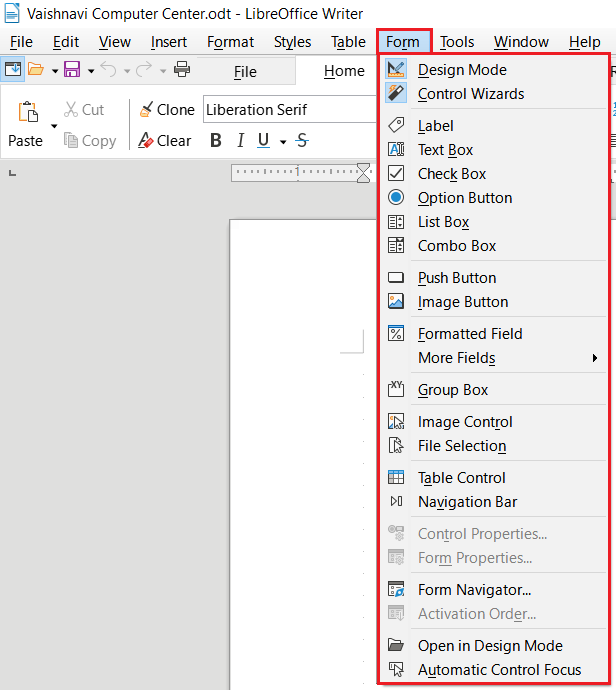Switch to the File ribbon tab

point(245,71)
